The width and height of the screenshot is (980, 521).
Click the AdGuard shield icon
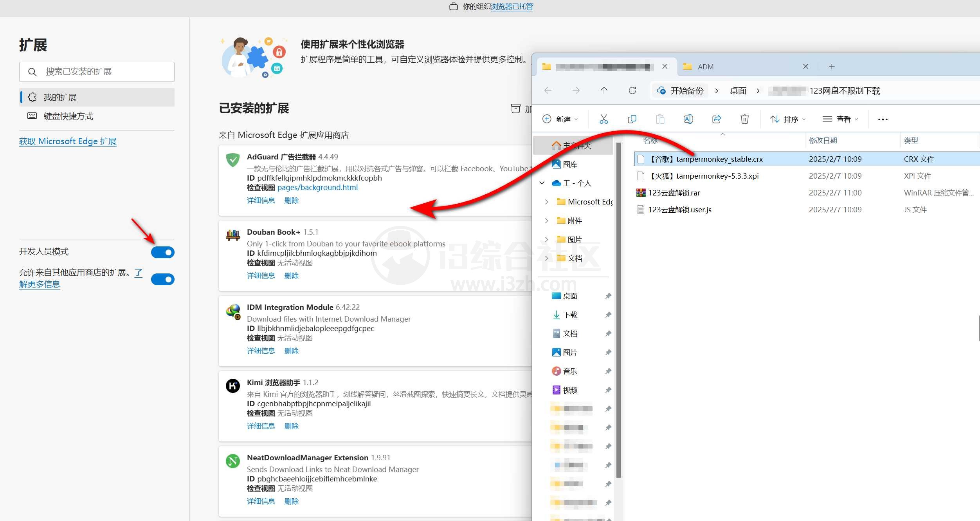233,160
